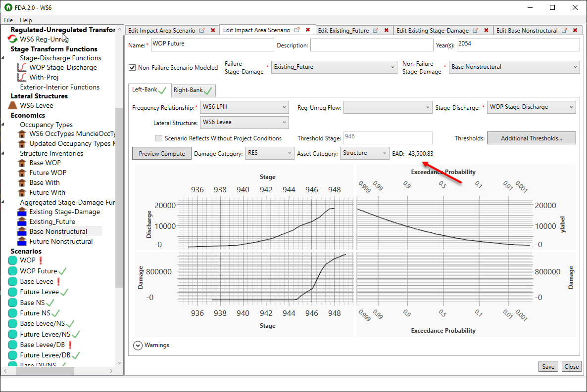This screenshot has width=587, height=392.
Task: Select the WS6 Reg-Unreg transform function icon
Action: [x=12, y=39]
